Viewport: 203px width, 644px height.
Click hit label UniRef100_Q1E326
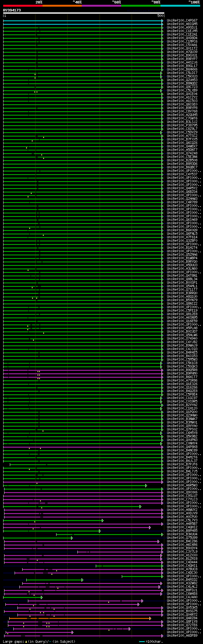182,384
